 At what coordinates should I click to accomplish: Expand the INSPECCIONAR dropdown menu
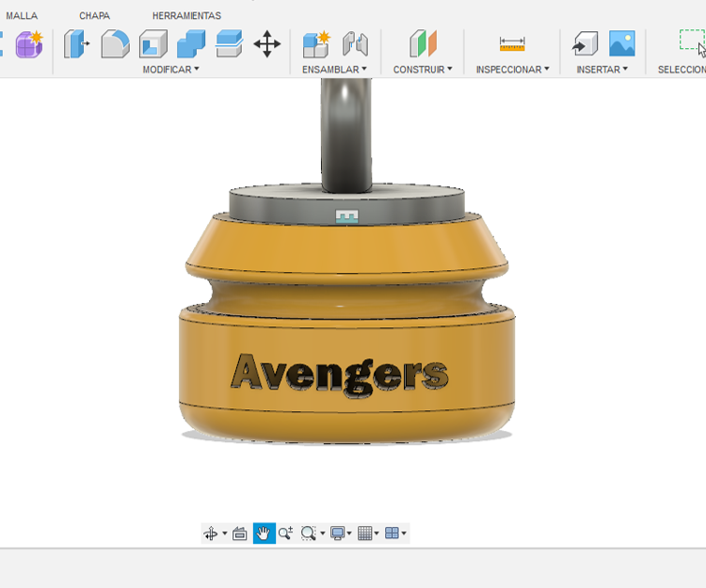click(512, 70)
